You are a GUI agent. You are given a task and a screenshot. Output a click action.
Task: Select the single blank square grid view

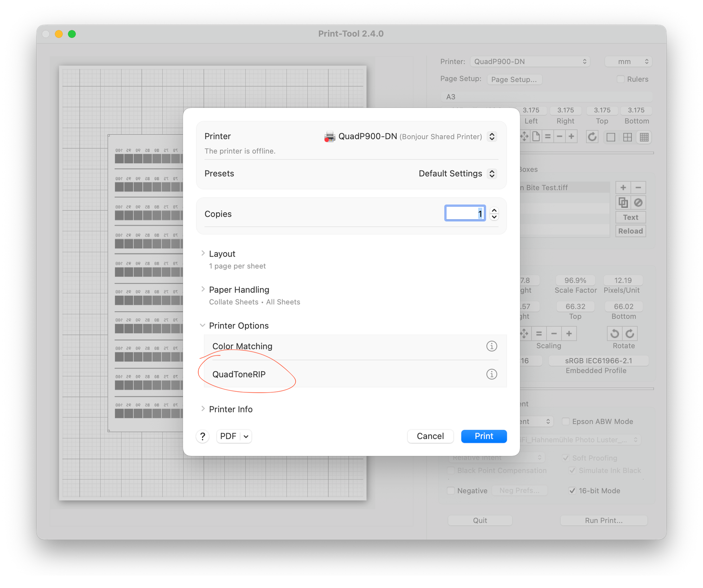tap(611, 137)
